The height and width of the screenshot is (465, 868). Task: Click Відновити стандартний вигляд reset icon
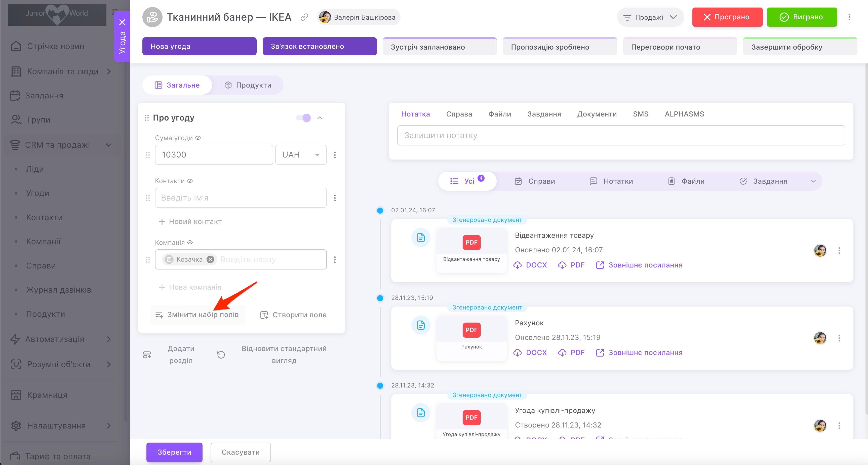(x=221, y=355)
